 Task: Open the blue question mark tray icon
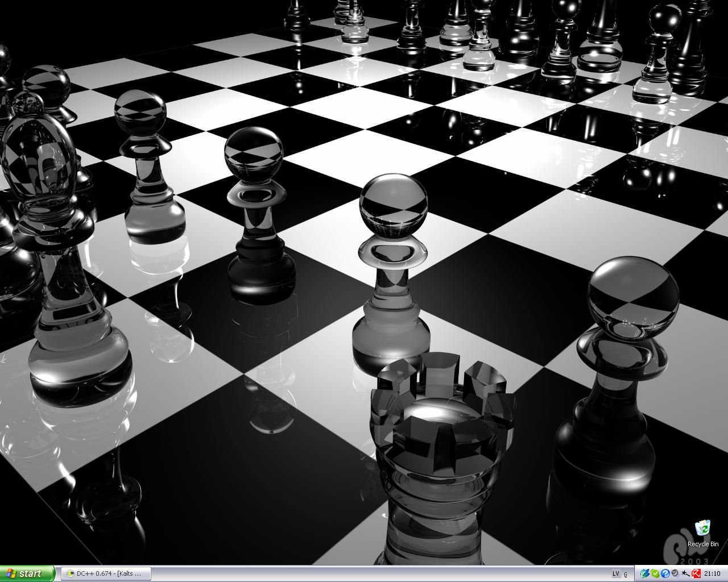point(665,573)
